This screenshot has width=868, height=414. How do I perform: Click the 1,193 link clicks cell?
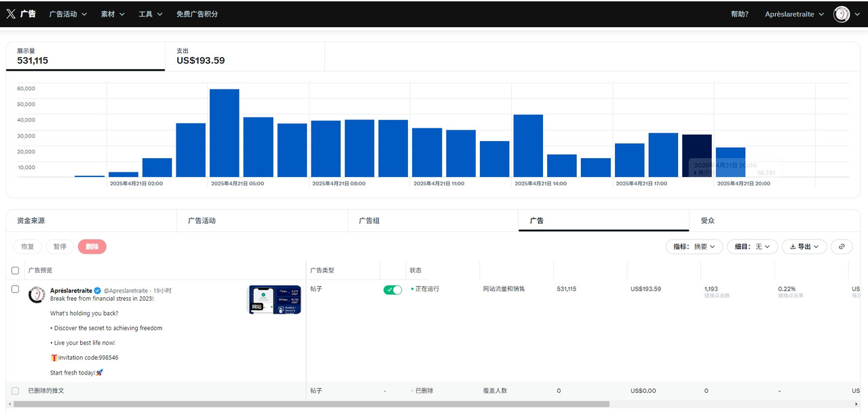(711, 289)
